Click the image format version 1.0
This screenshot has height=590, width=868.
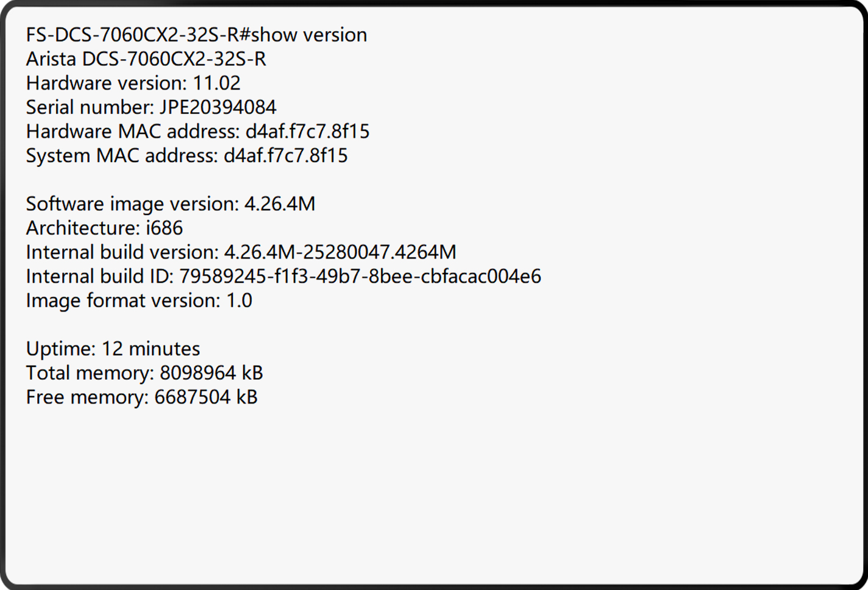(x=239, y=300)
